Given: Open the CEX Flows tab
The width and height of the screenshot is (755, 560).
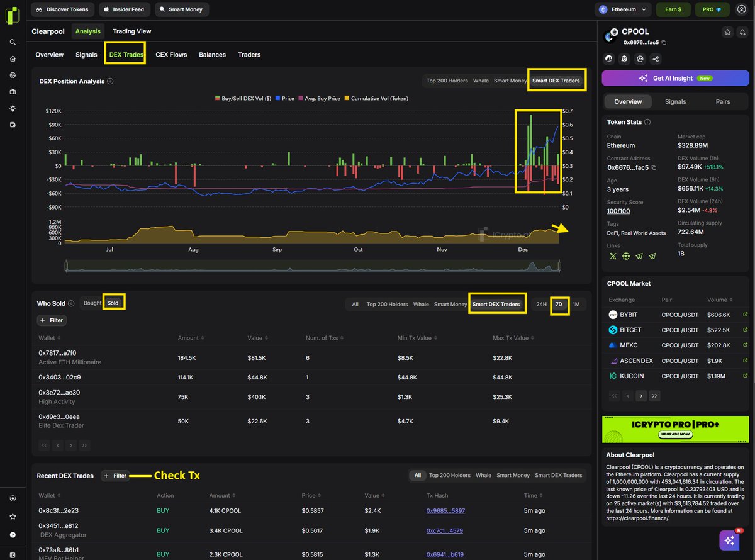Looking at the screenshot, I should 171,55.
